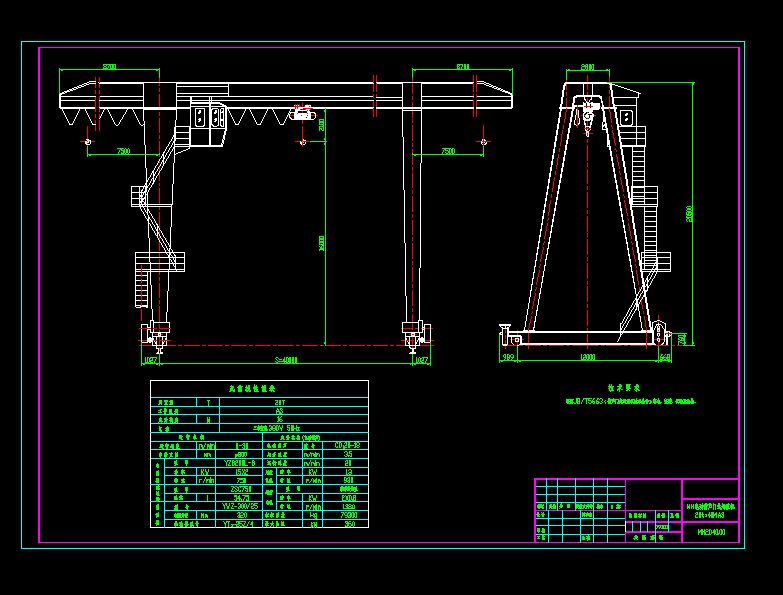Select the drawing number in the title block
Image resolution: width=783 pixels, height=595 pixels.
point(711,532)
